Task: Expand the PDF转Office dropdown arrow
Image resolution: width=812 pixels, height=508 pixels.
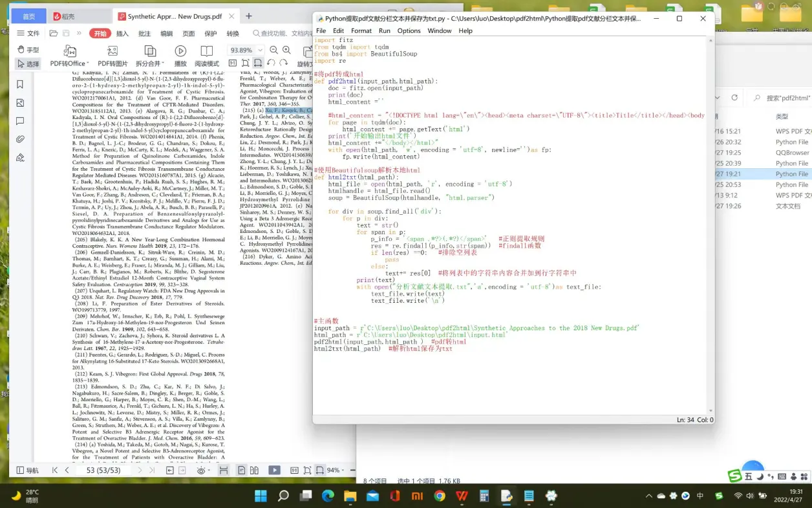Action: (x=89, y=63)
